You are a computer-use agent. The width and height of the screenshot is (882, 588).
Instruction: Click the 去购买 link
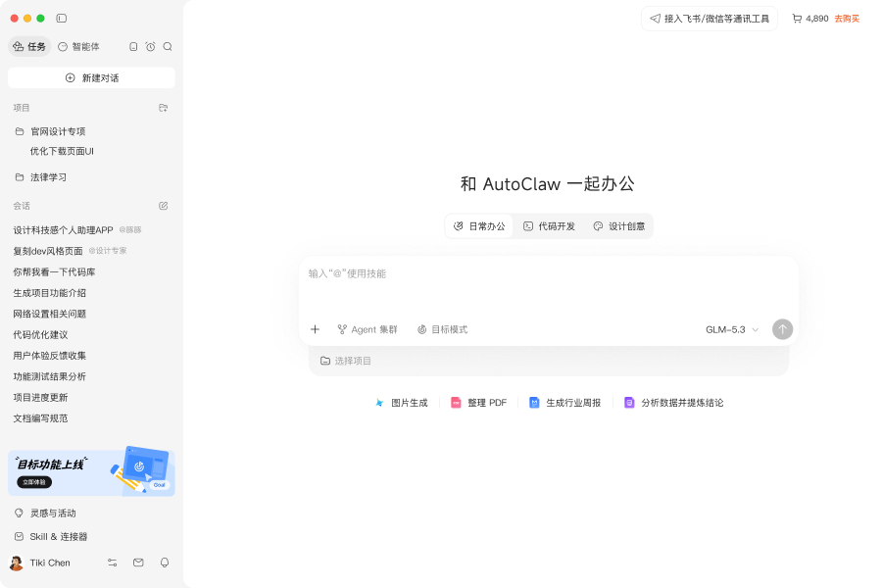pos(847,19)
